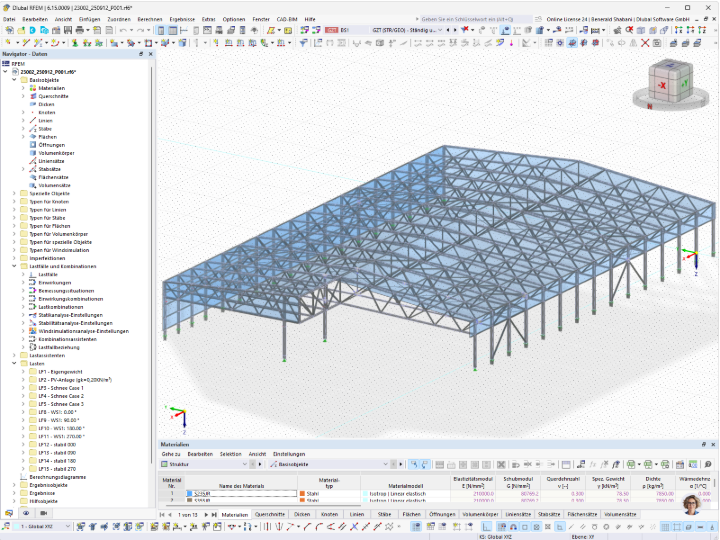The image size is (720, 540).
Task: Click the New model icon
Action: pyautogui.click(x=9, y=30)
